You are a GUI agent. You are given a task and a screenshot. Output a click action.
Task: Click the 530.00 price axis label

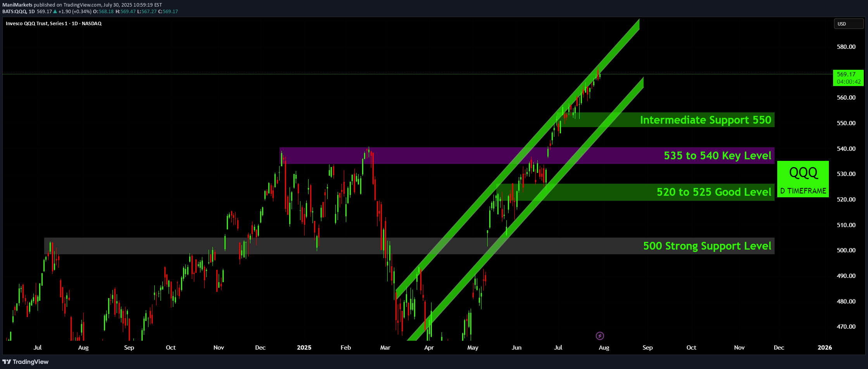[x=846, y=174]
